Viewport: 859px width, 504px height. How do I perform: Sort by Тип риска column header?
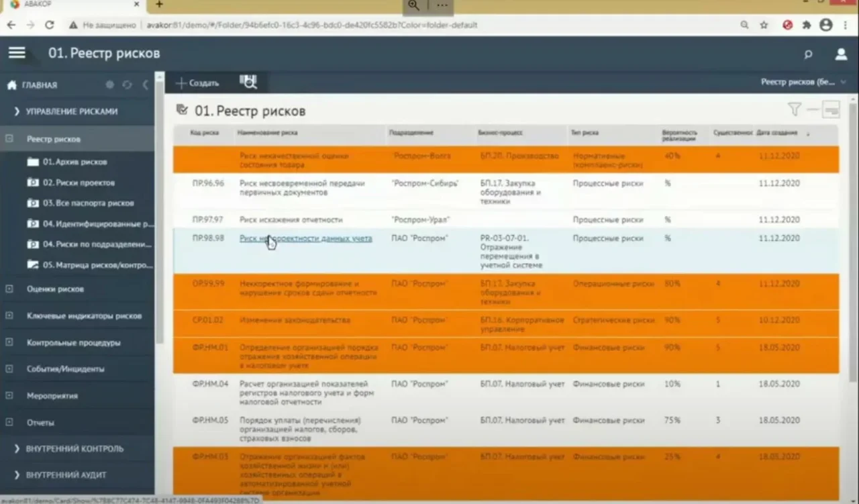coord(585,133)
